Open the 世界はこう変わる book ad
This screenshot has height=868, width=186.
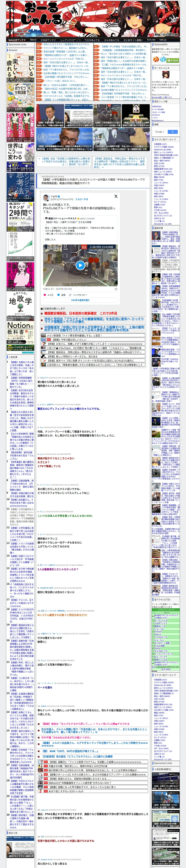21,157
